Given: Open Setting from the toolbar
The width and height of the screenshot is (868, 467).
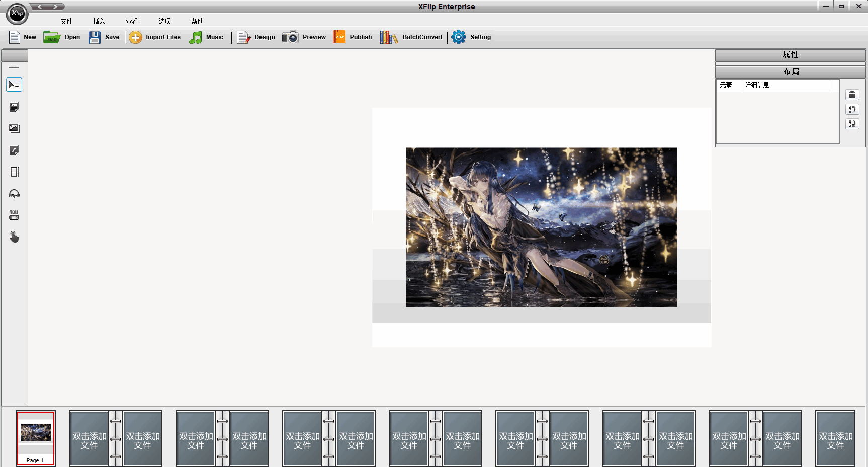Looking at the screenshot, I should (471, 37).
